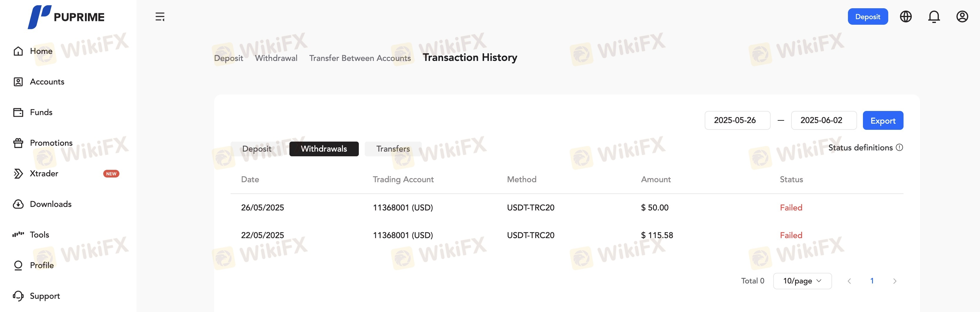This screenshot has width=980, height=312.
Task: Open the user account icon
Action: [x=962, y=17]
